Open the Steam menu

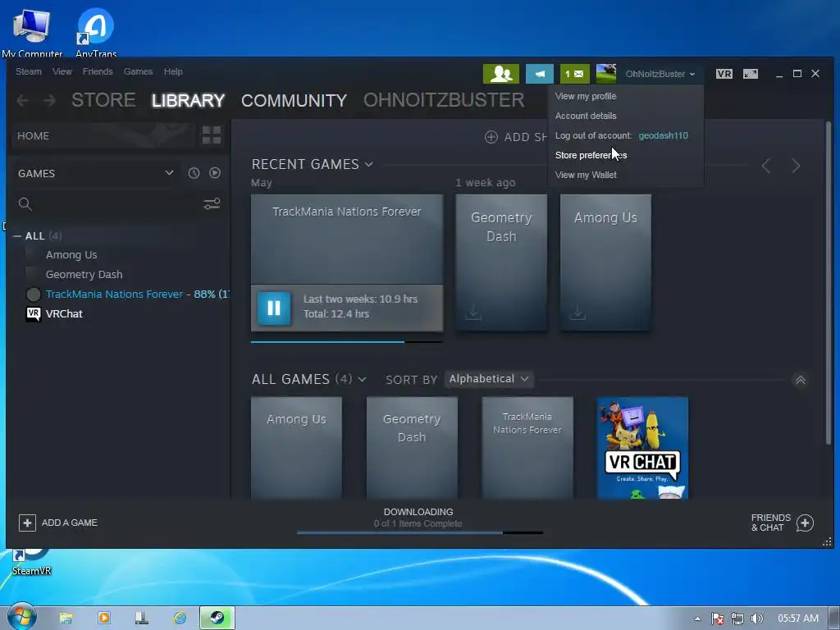point(29,71)
